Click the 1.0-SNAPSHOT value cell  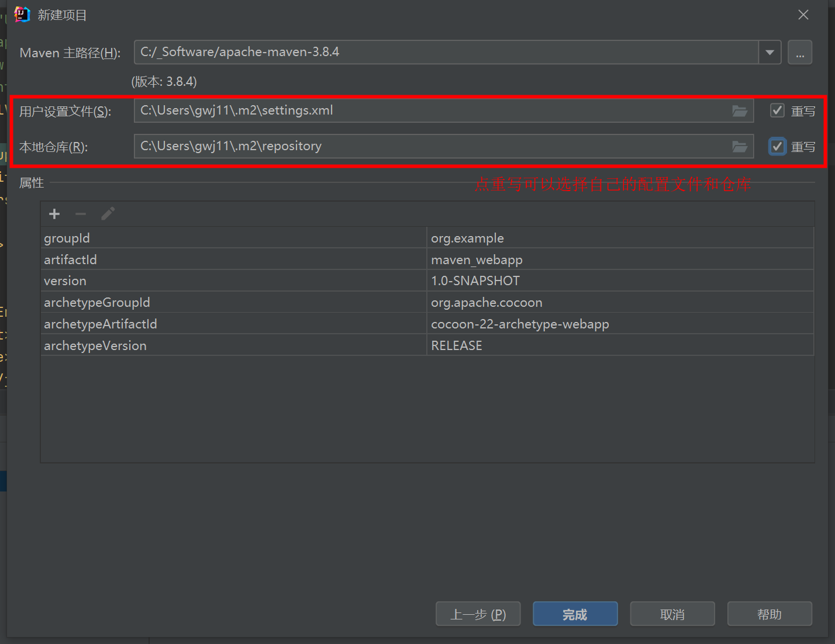pyautogui.click(x=620, y=281)
